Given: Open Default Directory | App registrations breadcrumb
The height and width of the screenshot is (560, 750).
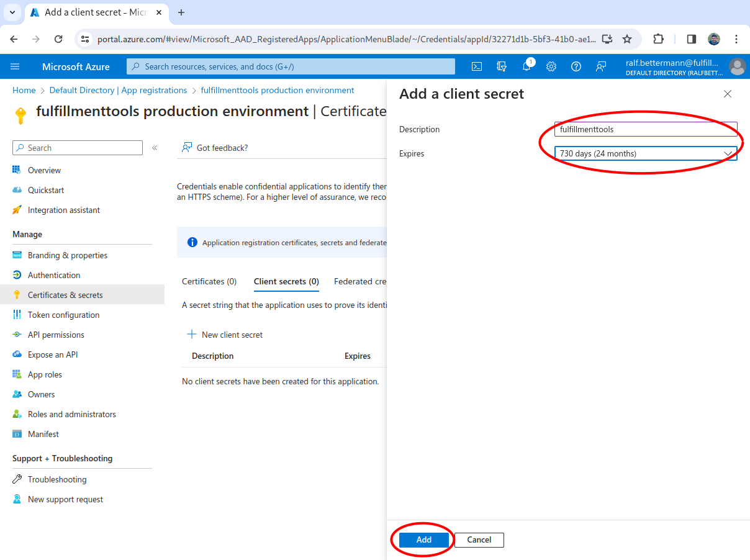Looking at the screenshot, I should pos(118,90).
